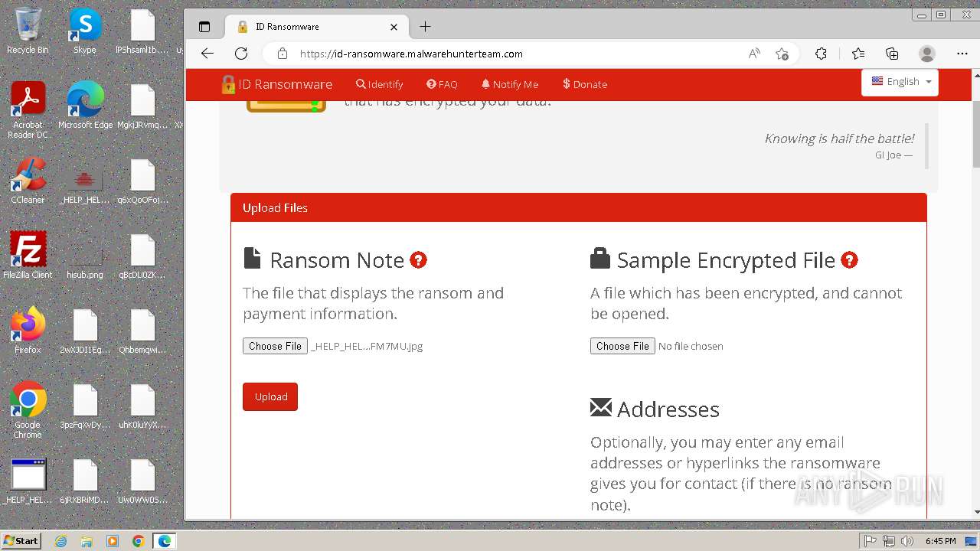
Task: Open Edge profile avatar
Action: pos(927,54)
